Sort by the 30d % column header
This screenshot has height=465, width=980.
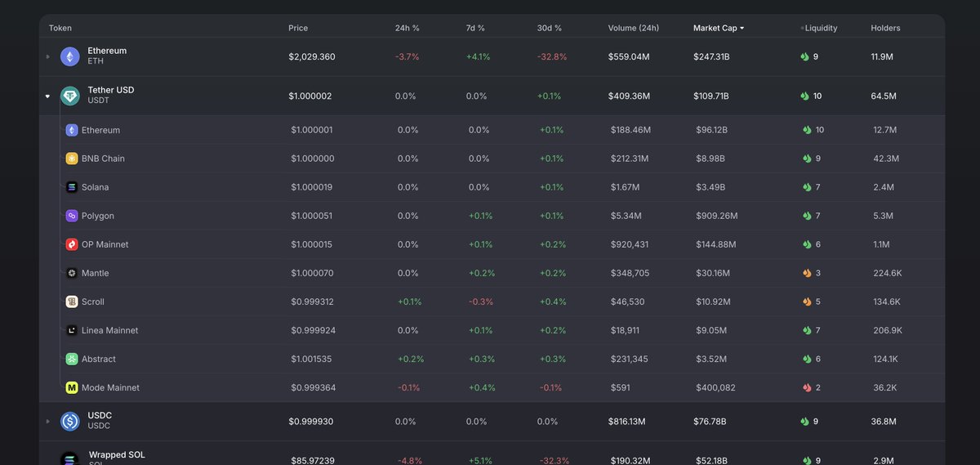coord(550,28)
